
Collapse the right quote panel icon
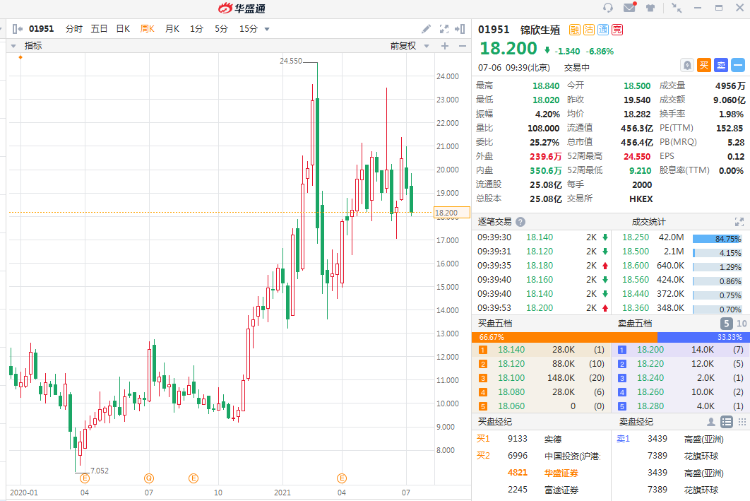tap(460, 29)
